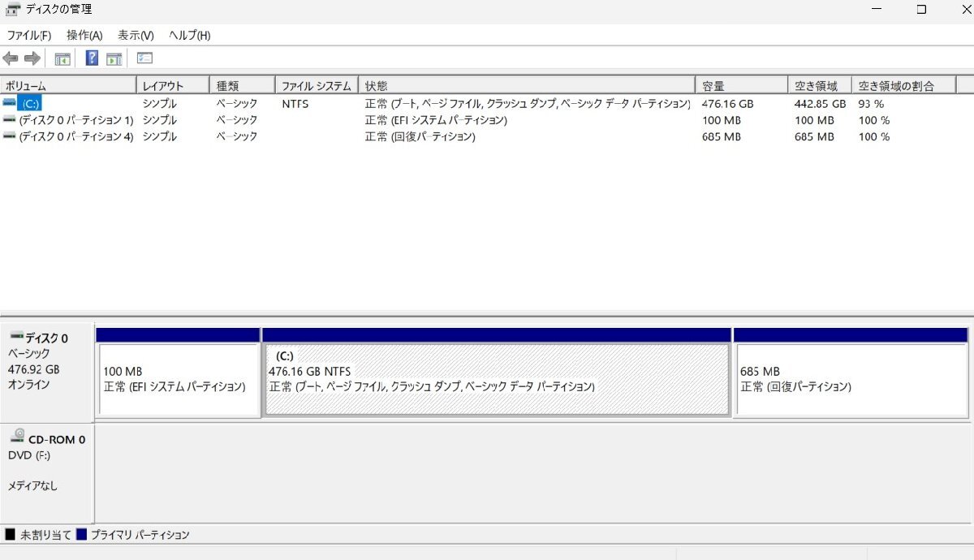The width and height of the screenshot is (974, 560).
Task: Maximize the Disk Management window
Action: point(921,10)
